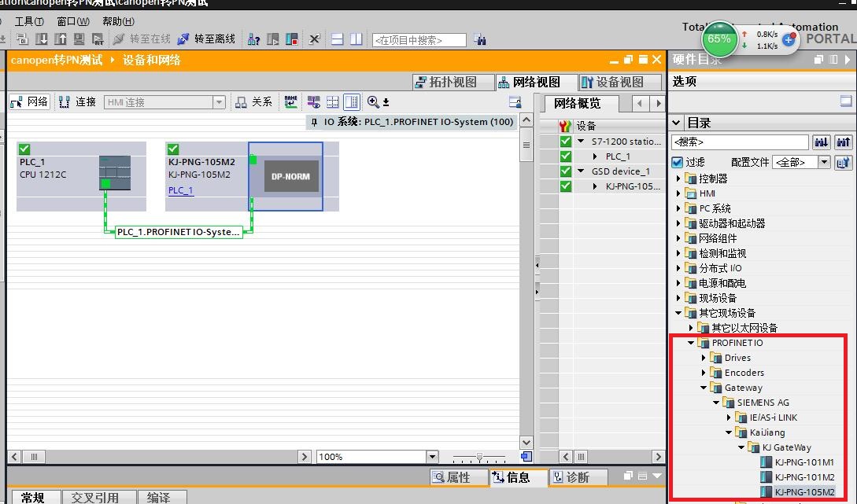
Task: Click the show device names icon (NAME)
Action: pos(291,101)
